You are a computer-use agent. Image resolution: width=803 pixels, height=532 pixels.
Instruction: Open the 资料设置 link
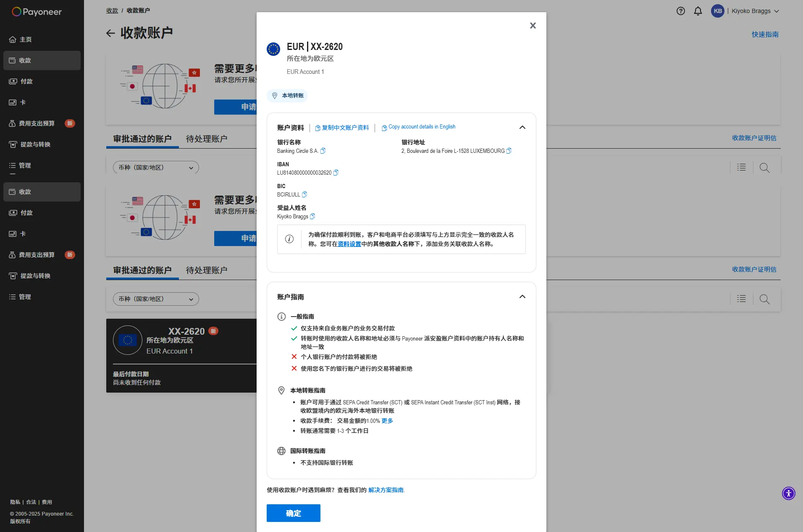(349, 244)
